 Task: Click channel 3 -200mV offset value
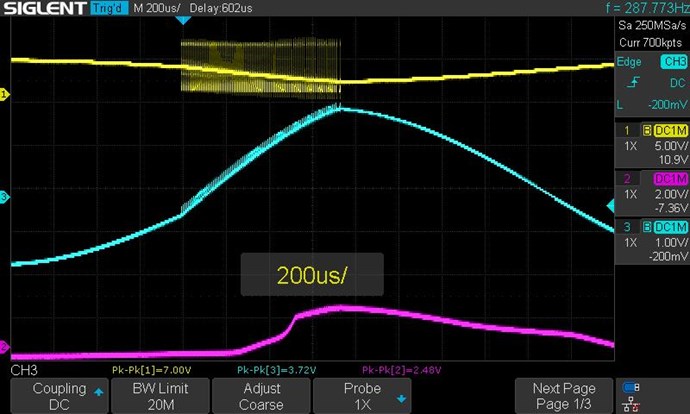(668, 256)
